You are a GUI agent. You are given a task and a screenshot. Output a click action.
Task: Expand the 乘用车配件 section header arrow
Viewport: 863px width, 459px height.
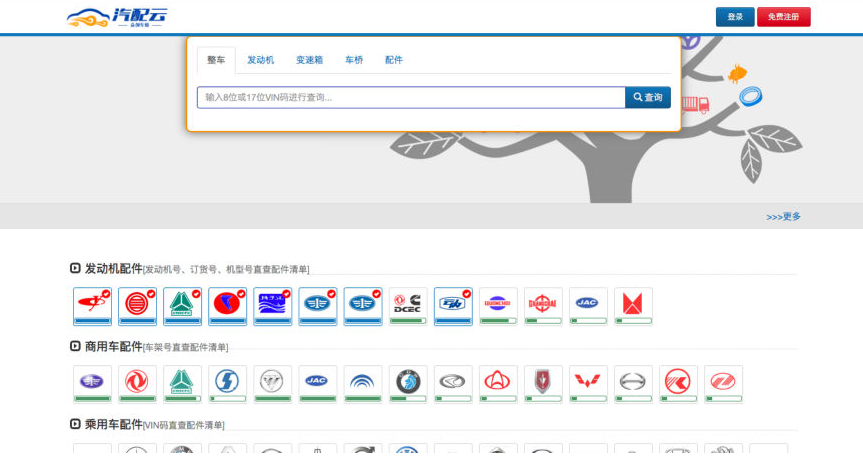click(75, 424)
